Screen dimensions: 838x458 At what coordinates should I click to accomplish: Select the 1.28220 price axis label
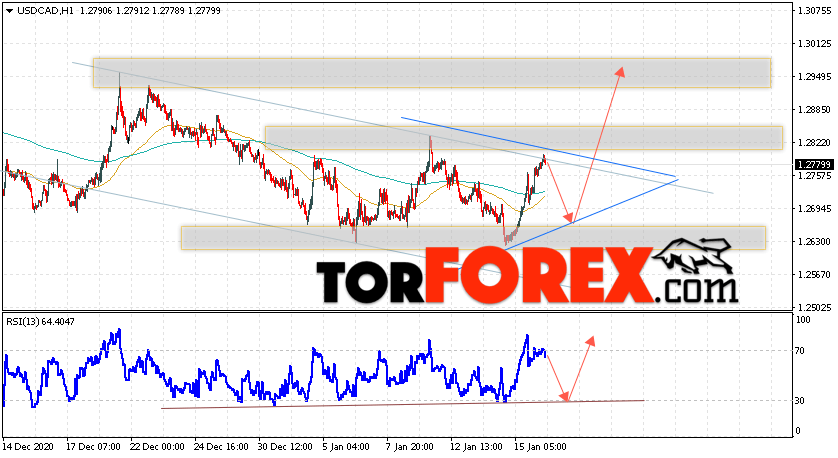point(814,143)
